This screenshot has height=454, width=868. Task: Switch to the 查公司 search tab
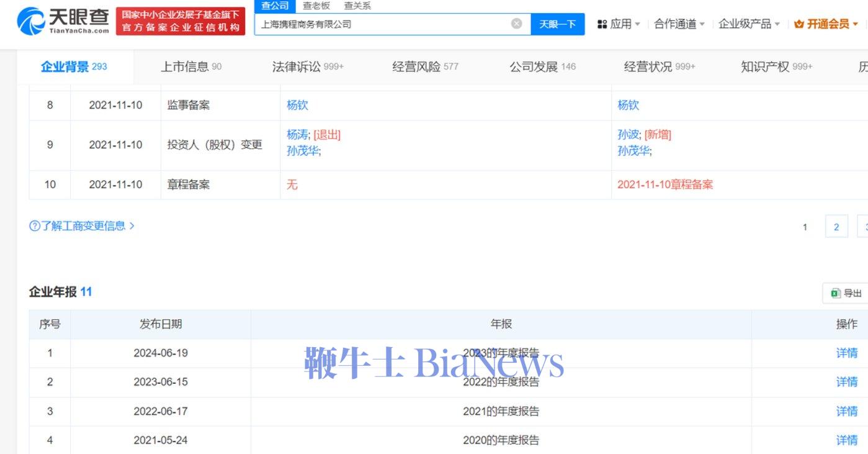[275, 6]
